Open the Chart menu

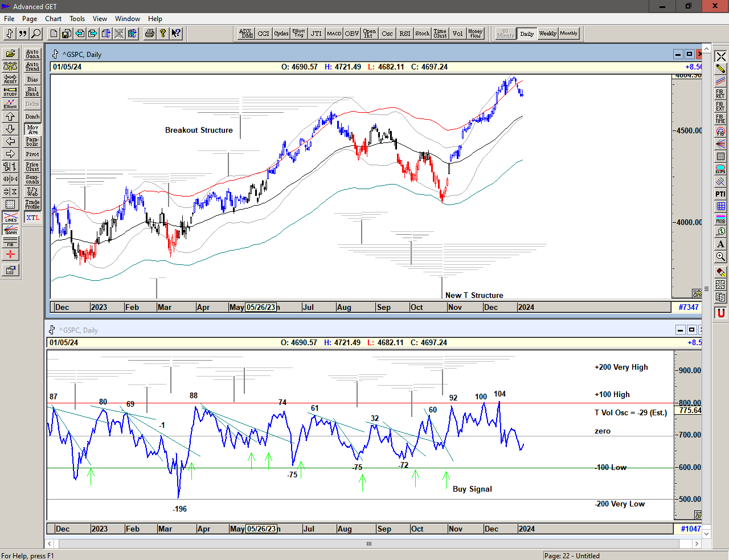pyautogui.click(x=53, y=19)
